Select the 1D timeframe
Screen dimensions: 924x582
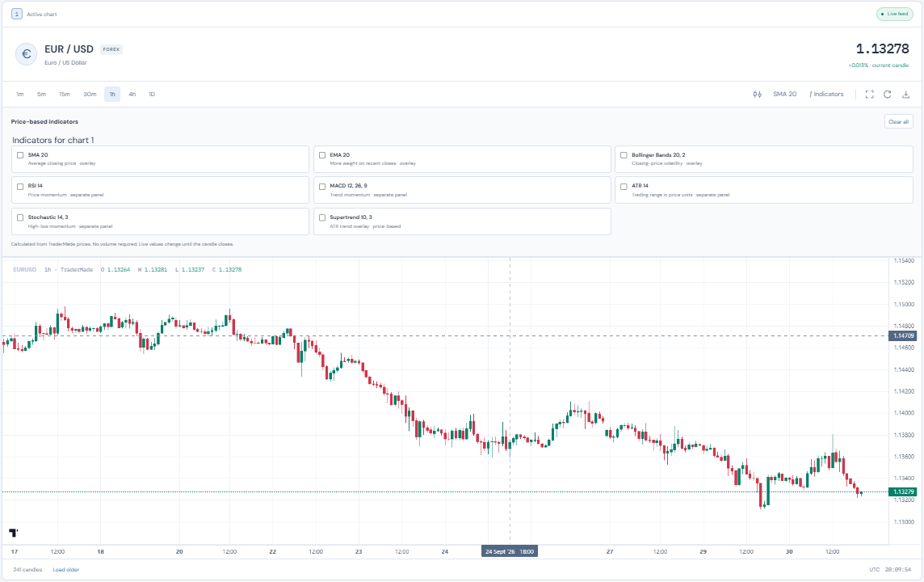pyautogui.click(x=152, y=95)
